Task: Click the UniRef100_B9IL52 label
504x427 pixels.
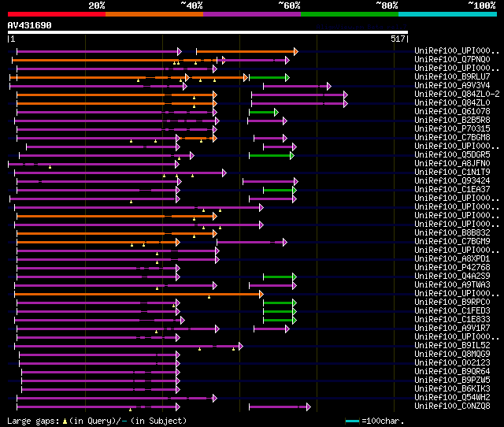Action: tap(452, 346)
